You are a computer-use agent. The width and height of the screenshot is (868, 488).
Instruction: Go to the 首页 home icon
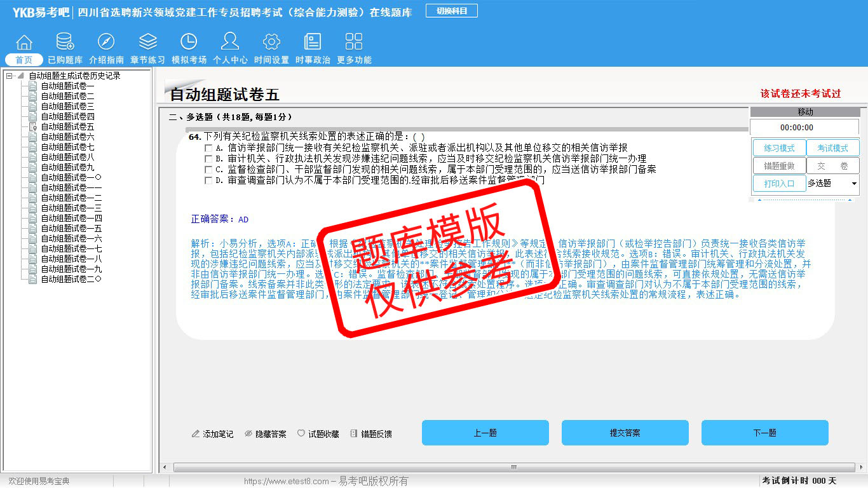point(24,43)
